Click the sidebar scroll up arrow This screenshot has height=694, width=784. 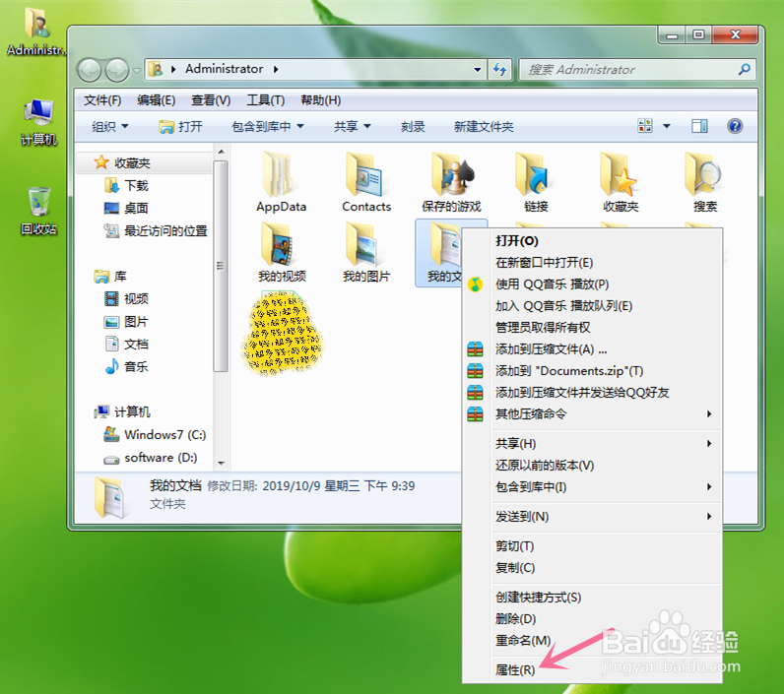[221, 152]
